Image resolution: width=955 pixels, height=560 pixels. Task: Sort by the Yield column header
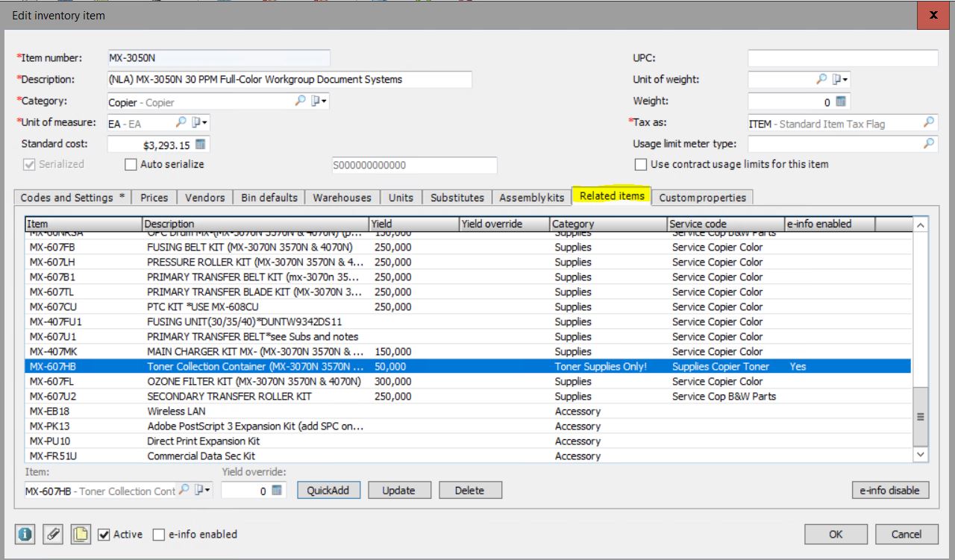coord(414,224)
